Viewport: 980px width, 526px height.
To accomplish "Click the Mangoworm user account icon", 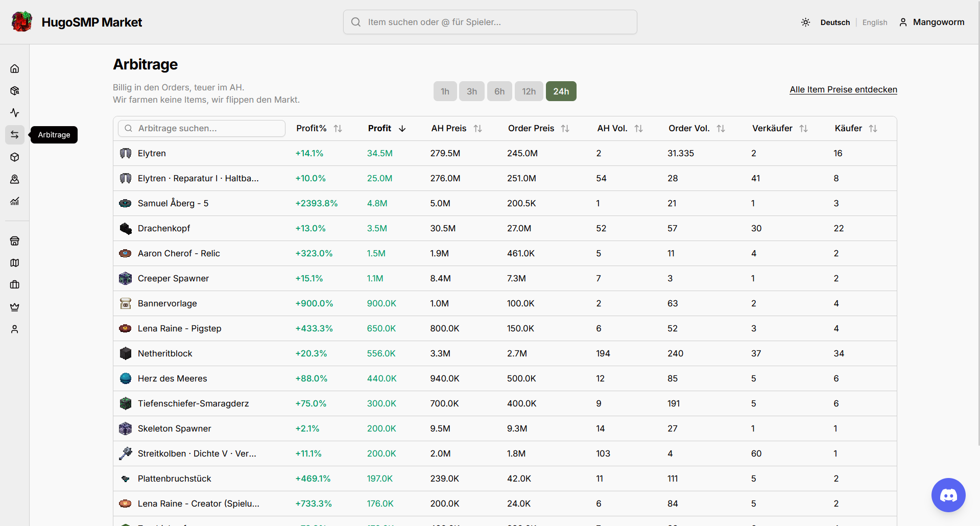I will [x=903, y=22].
